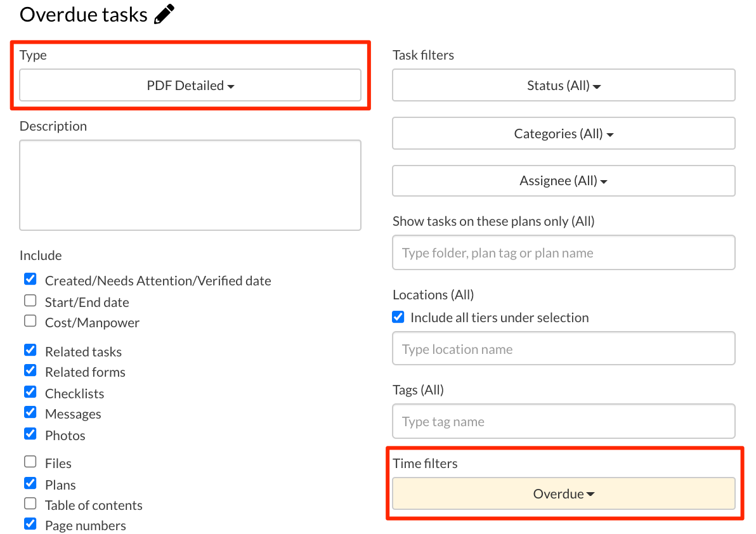Toggle the Related tasks checkbox
This screenshot has width=756, height=534.
[30, 351]
